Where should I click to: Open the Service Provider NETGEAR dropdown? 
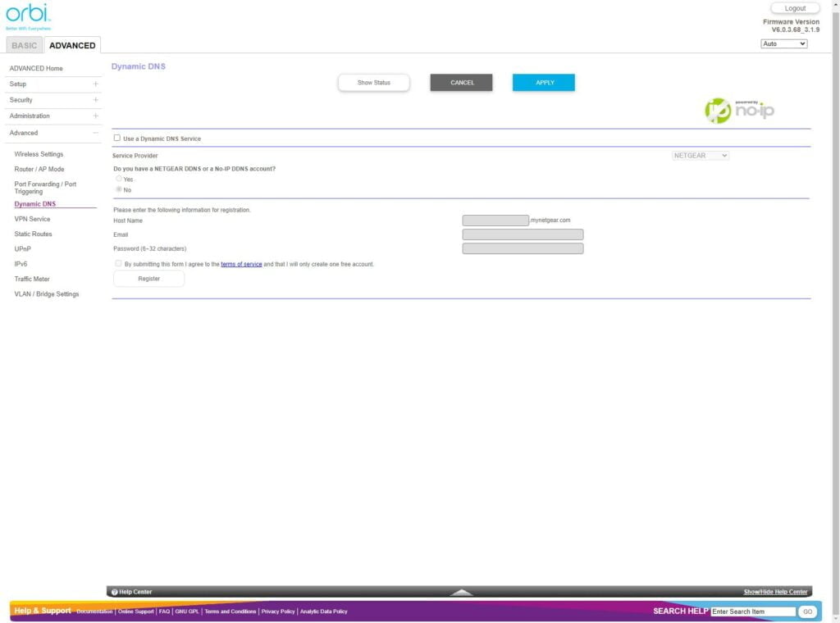click(700, 156)
